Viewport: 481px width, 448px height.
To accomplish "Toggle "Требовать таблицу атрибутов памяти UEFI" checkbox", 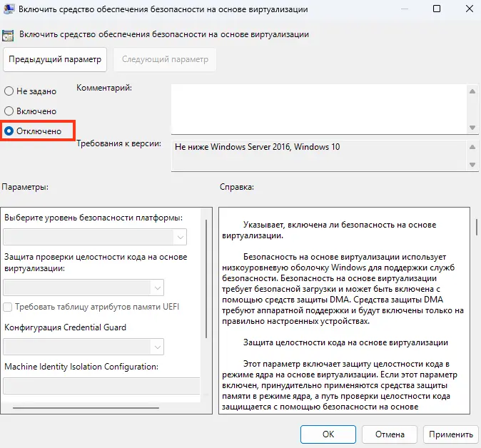I will (x=8, y=307).
